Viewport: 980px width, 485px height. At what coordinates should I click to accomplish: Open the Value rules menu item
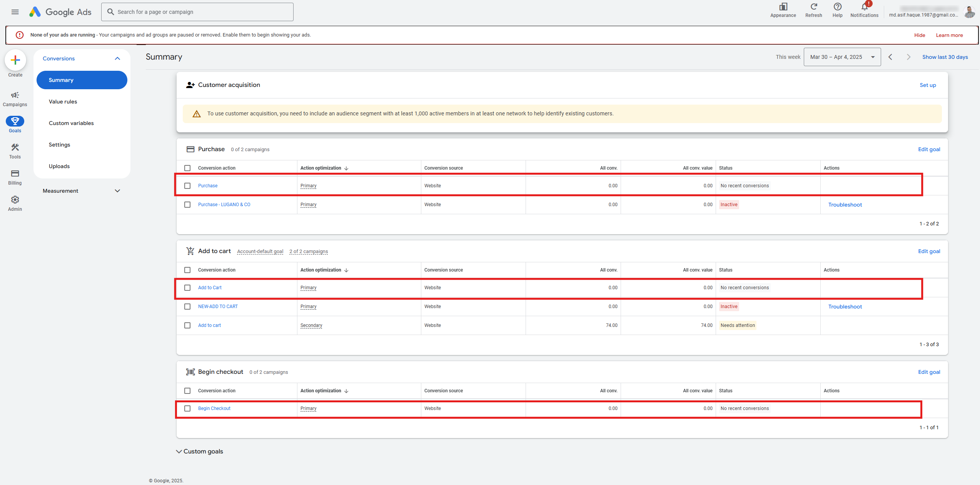pyautogui.click(x=63, y=102)
